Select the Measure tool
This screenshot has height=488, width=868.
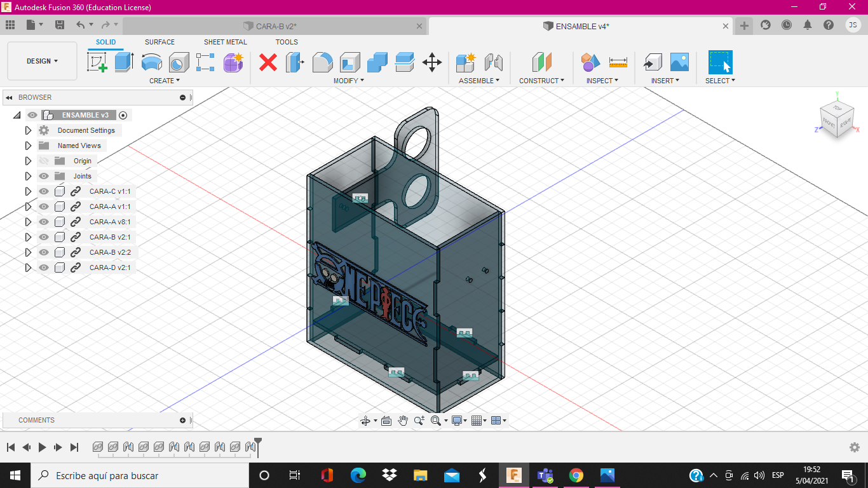tap(618, 62)
